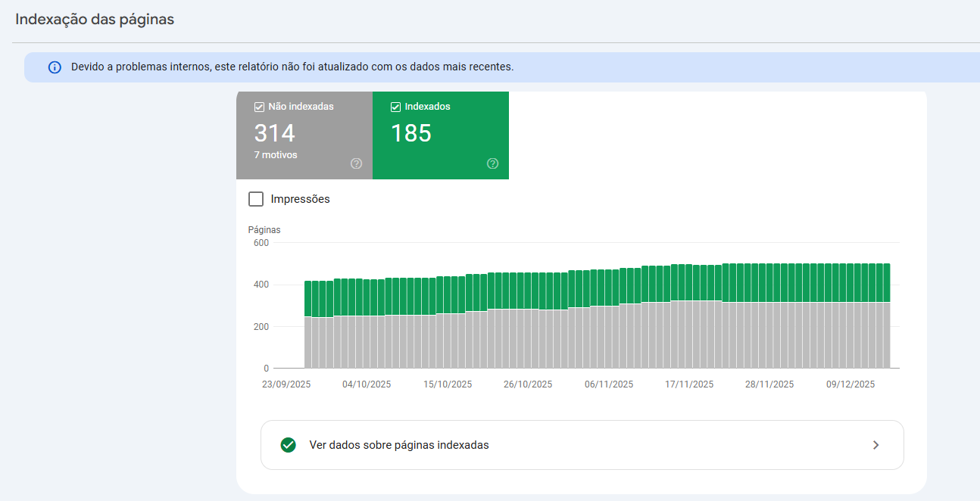Uncheck the Indexados checkbox
Image resolution: width=980 pixels, height=501 pixels.
395,107
